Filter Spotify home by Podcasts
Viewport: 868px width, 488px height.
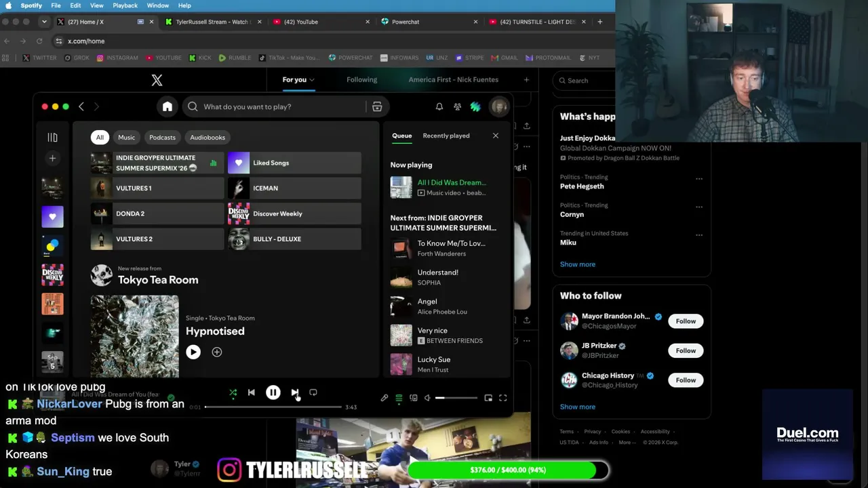(x=163, y=138)
